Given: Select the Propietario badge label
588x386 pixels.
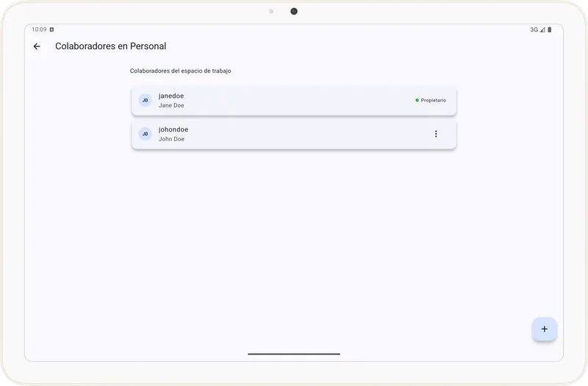Looking at the screenshot, I should pos(433,100).
